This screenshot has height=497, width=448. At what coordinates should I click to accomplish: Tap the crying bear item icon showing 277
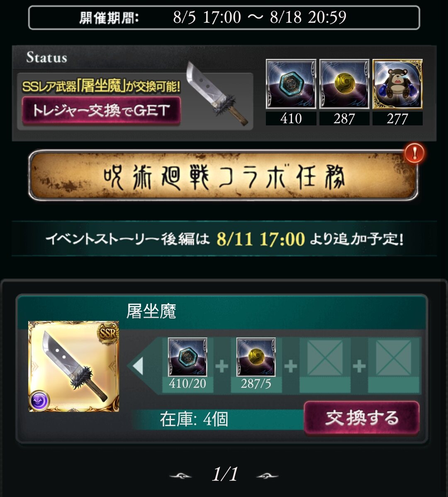pyautogui.click(x=398, y=84)
